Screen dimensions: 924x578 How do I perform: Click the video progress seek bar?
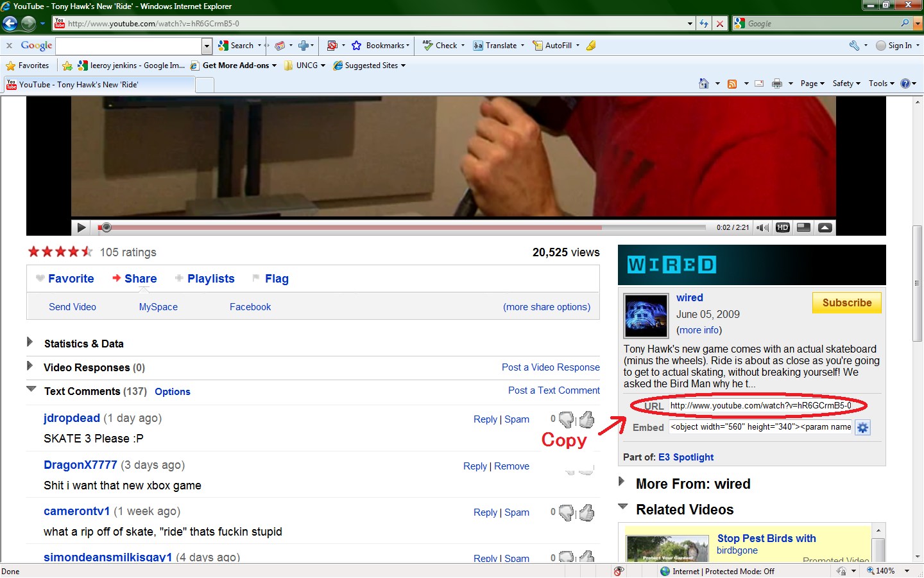[x=401, y=227]
